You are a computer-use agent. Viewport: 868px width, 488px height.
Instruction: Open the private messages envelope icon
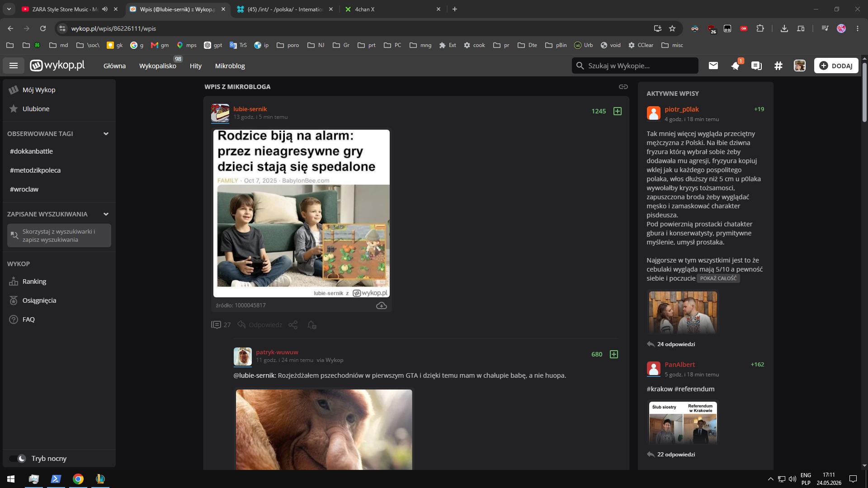pos(713,66)
